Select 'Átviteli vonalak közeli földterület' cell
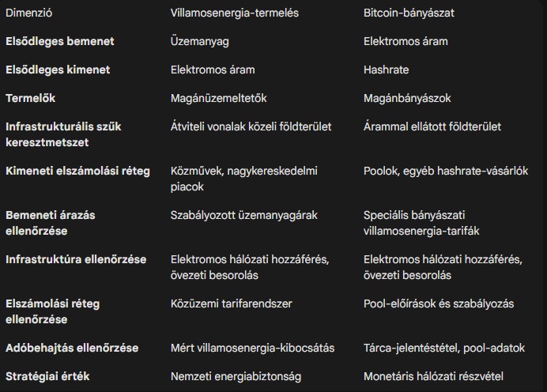Screen dimensions: 547x392 pos(251,126)
